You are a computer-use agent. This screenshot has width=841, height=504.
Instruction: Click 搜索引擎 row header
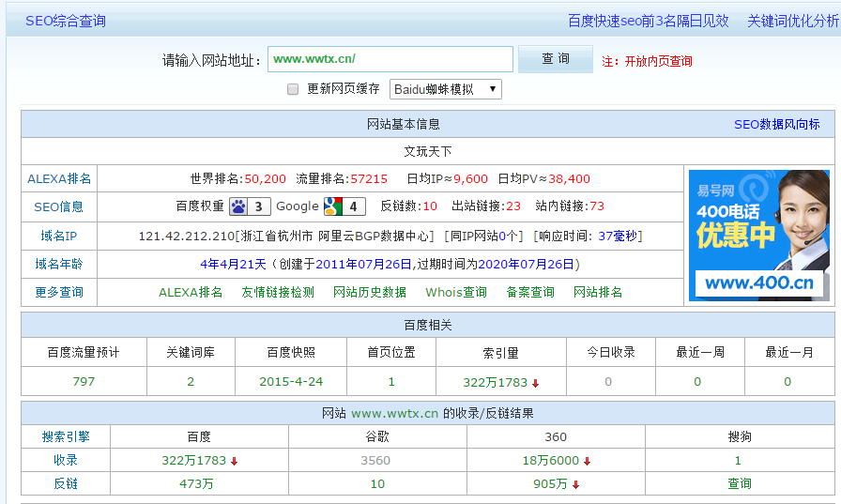point(66,437)
